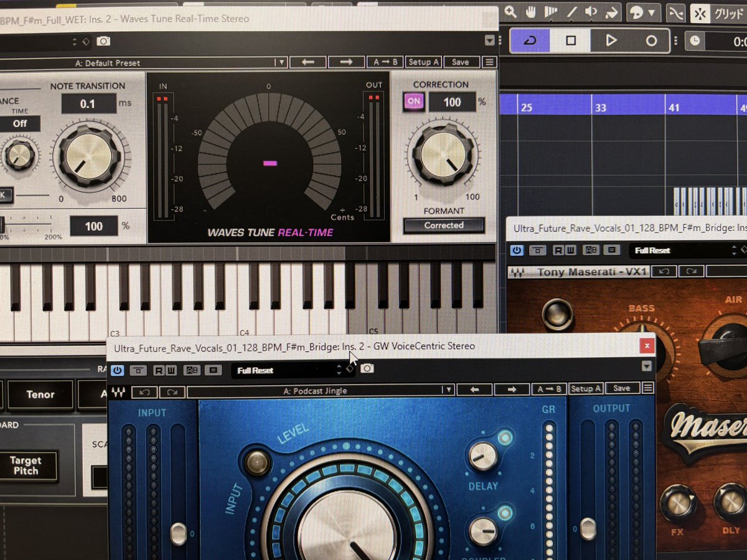This screenshot has height=560, width=747.
Task: Click the Waves logo icon in VoiceCentric toolbar
Action: point(118,391)
